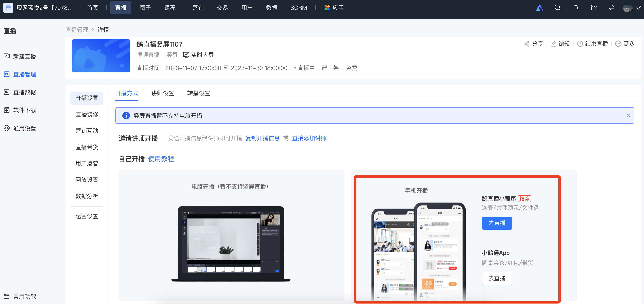Switch to the 讲师设置 tab
Screen dimensions: 644x304
163,93
